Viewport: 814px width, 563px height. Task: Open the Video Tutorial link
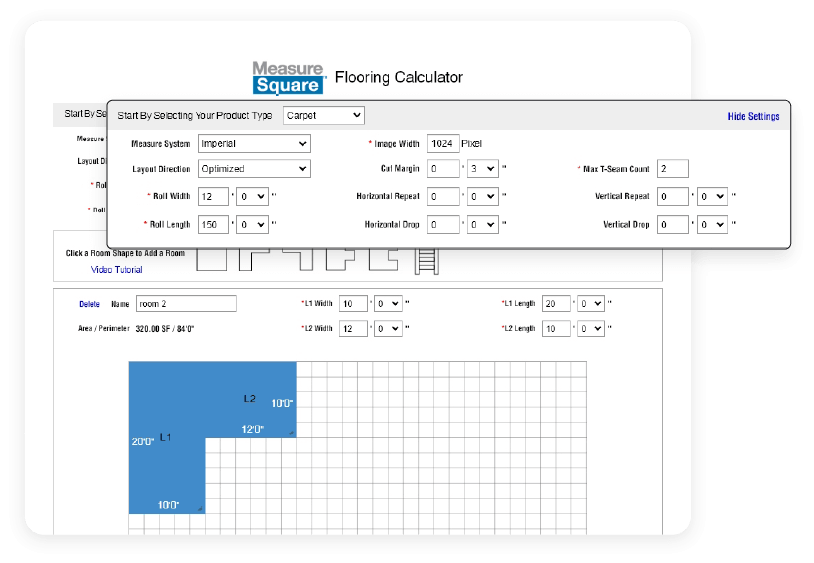click(116, 270)
